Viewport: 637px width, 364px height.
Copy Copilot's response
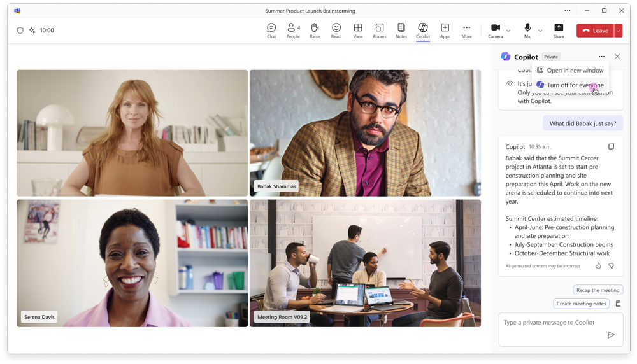click(x=611, y=146)
